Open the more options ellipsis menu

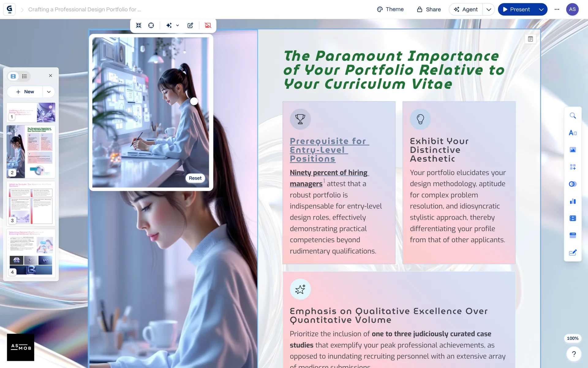(557, 10)
